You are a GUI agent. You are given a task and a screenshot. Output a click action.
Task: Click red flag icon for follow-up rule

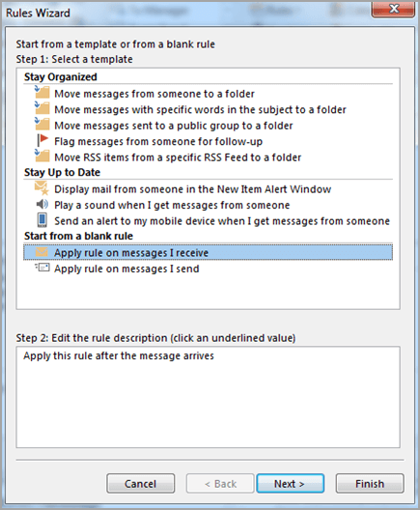[x=42, y=140]
